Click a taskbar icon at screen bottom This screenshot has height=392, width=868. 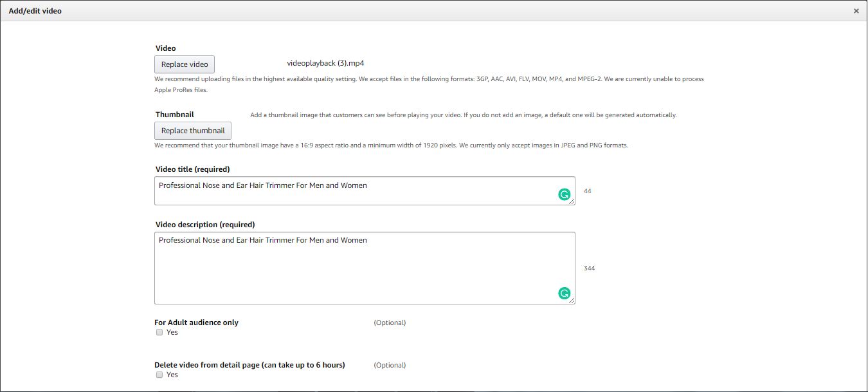pyautogui.click(x=321, y=389)
